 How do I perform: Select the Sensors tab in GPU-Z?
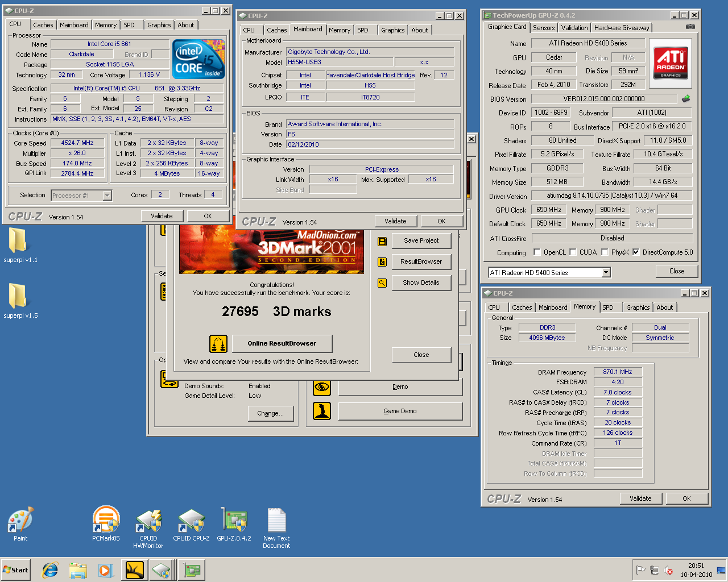(x=544, y=28)
